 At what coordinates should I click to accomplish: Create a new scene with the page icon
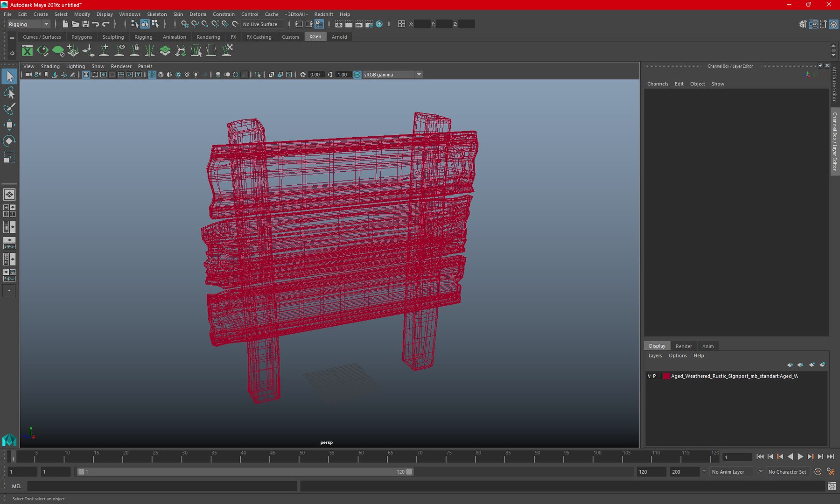click(x=65, y=24)
